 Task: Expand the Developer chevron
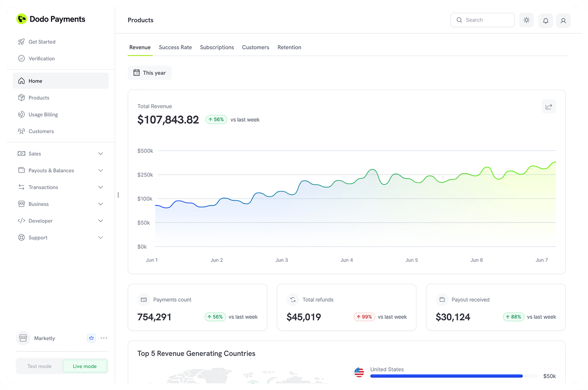coord(100,221)
